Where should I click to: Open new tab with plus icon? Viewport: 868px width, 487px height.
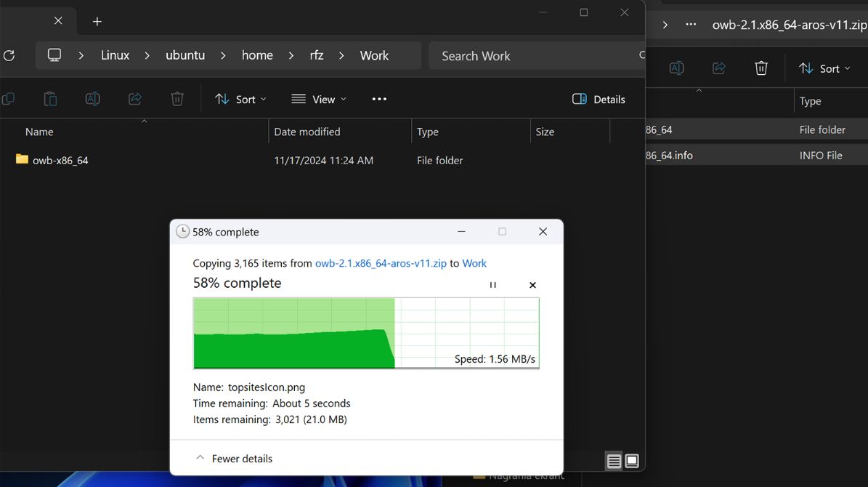(97, 22)
